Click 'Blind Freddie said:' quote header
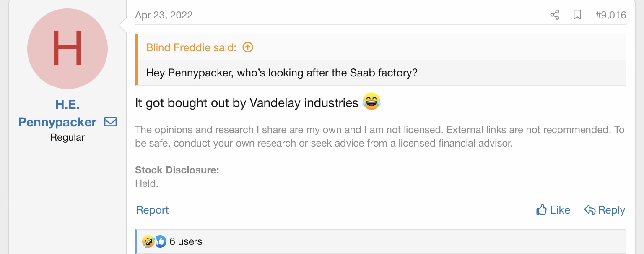The image size is (644, 254). (191, 47)
